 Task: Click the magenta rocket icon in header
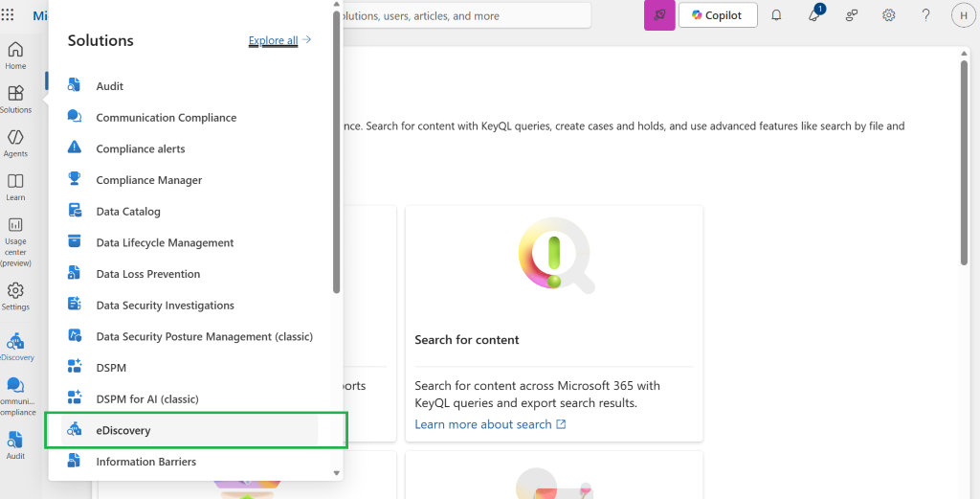659,15
